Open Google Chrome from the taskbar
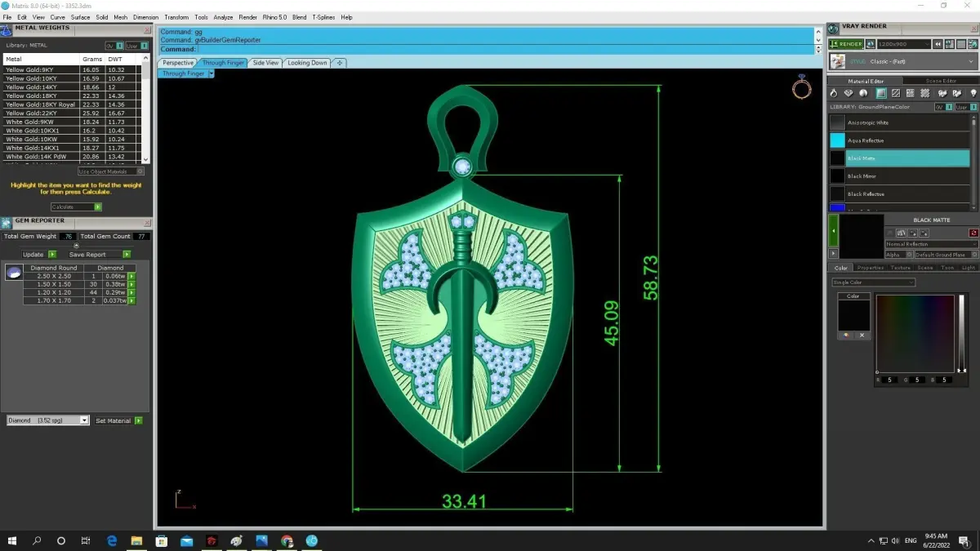This screenshot has width=980, height=551. coord(287,540)
